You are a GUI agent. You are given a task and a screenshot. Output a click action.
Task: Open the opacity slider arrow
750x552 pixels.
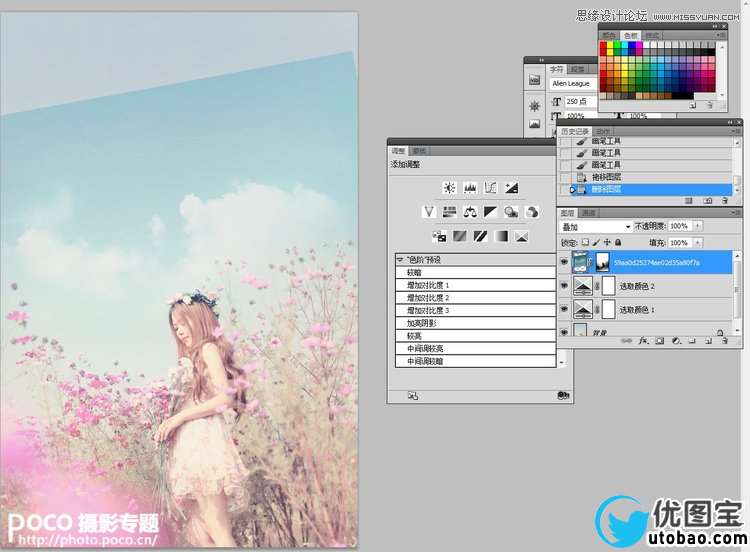coord(698,226)
